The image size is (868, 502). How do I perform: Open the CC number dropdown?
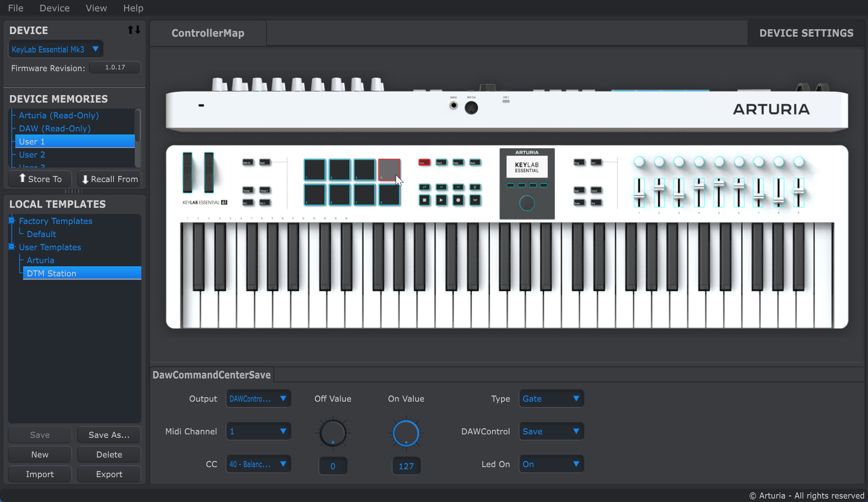point(258,464)
